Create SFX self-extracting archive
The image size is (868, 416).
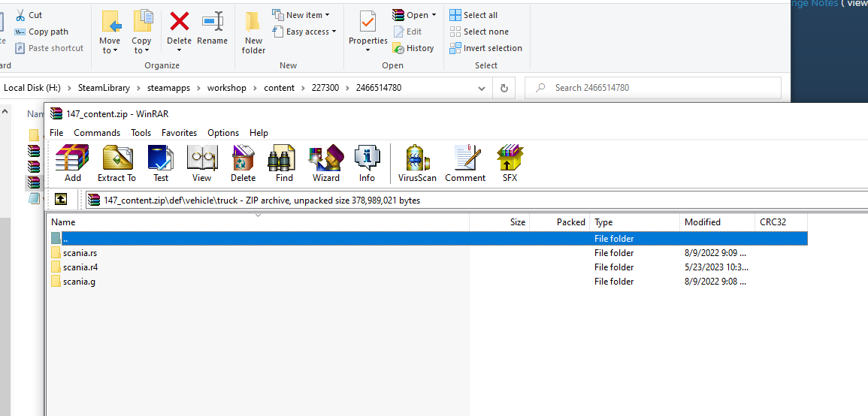510,163
